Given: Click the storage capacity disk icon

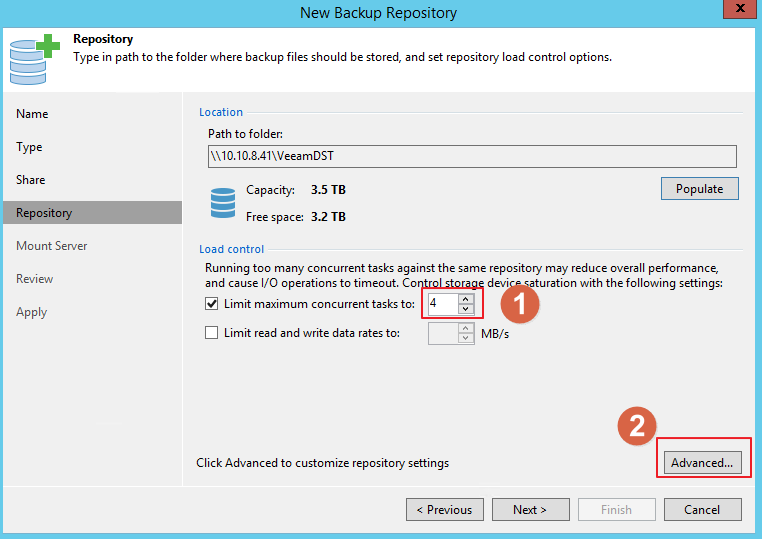Looking at the screenshot, I should (222, 202).
